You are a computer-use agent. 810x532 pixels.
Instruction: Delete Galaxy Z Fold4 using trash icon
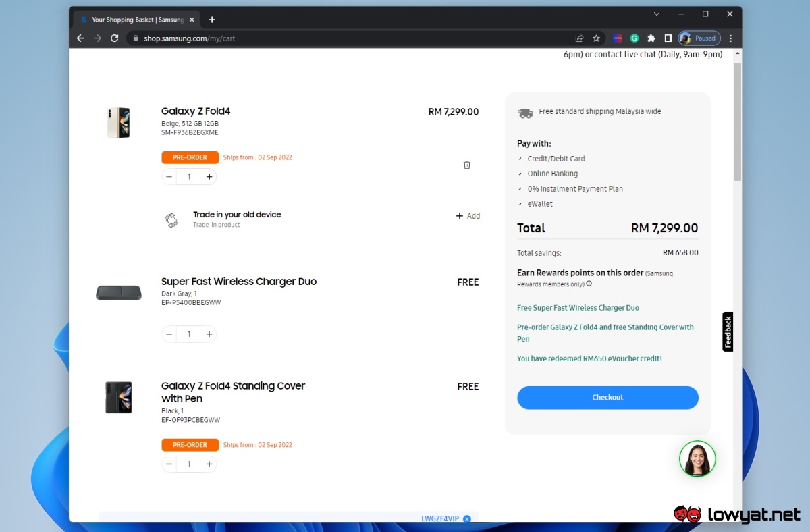466,165
